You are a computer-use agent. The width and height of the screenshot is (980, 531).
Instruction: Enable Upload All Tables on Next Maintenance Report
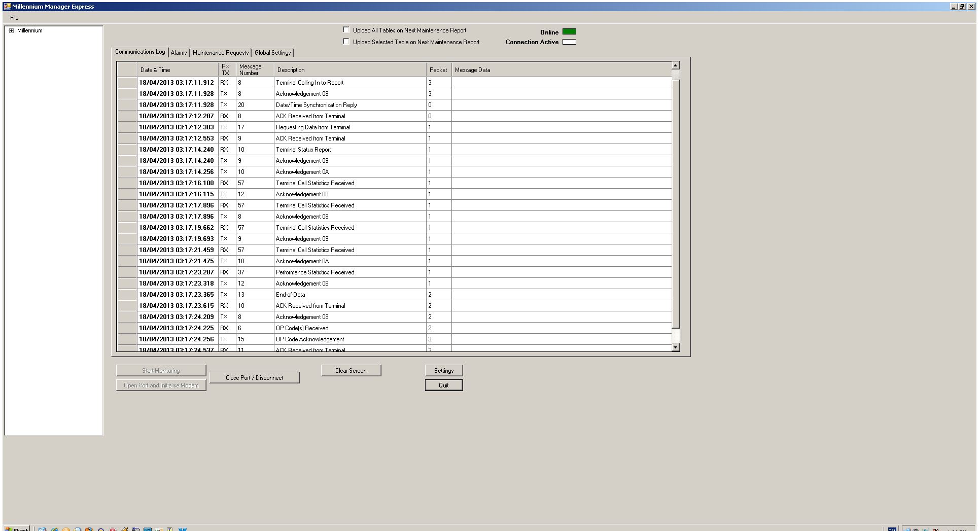(346, 30)
